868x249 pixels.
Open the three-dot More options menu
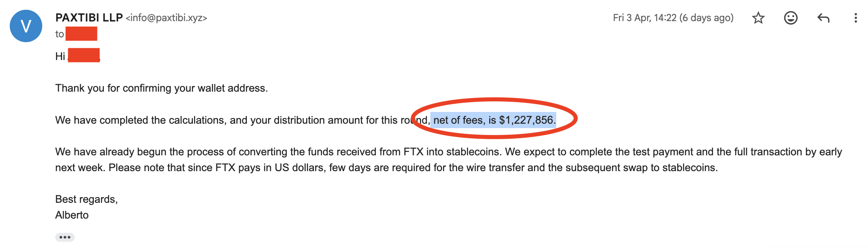(x=855, y=18)
